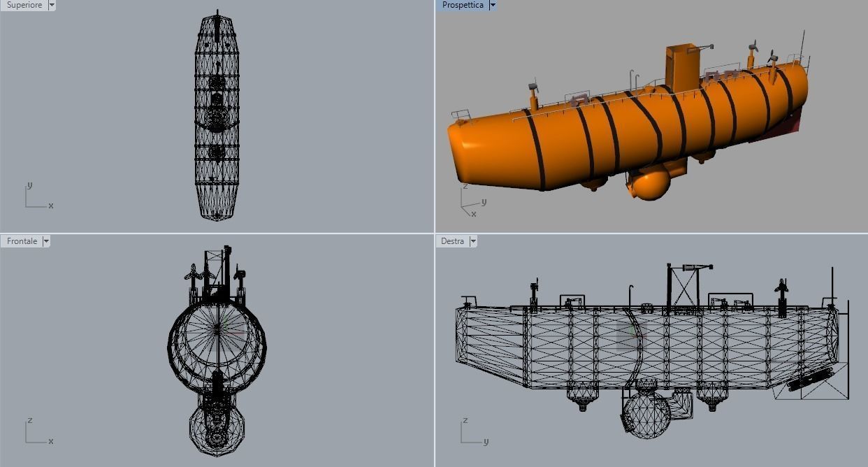Select the conning tower in Prospettica view
868x467 pixels.
(682, 68)
